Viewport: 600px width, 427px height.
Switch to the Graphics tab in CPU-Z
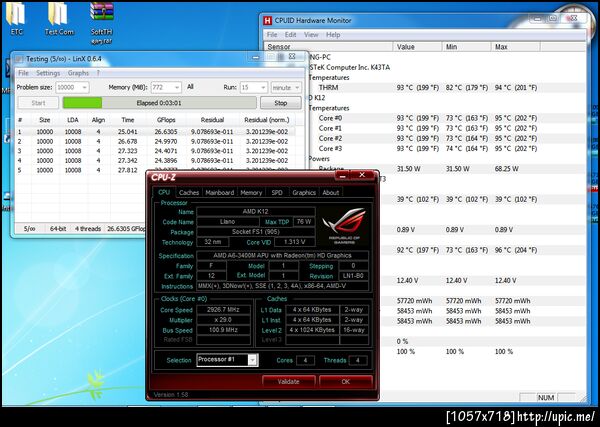(x=304, y=192)
